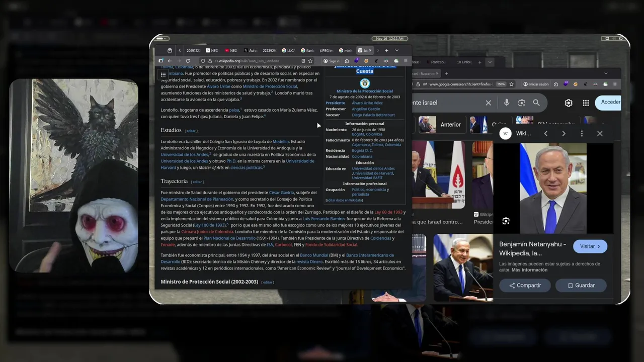Image resolution: width=644 pixels, height=362 pixels.
Task: Toggle sidebar in Wikipedia browser window
Action: 160,61
